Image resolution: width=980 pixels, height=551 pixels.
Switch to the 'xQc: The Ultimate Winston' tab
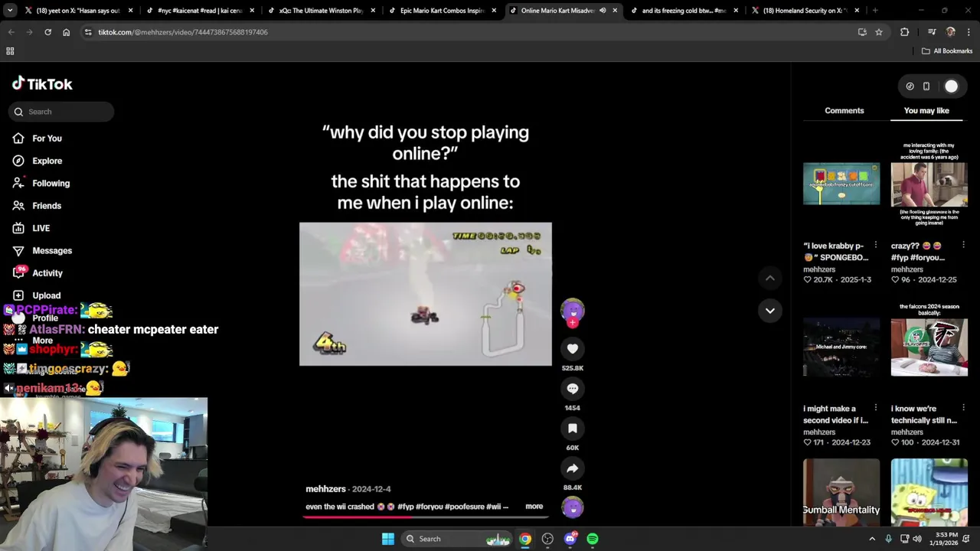pos(320,11)
